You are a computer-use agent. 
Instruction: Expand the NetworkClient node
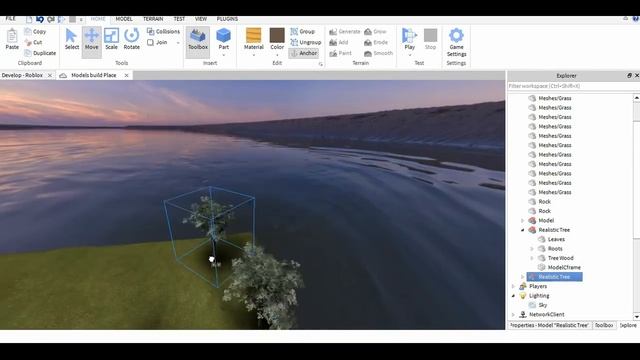[513, 314]
